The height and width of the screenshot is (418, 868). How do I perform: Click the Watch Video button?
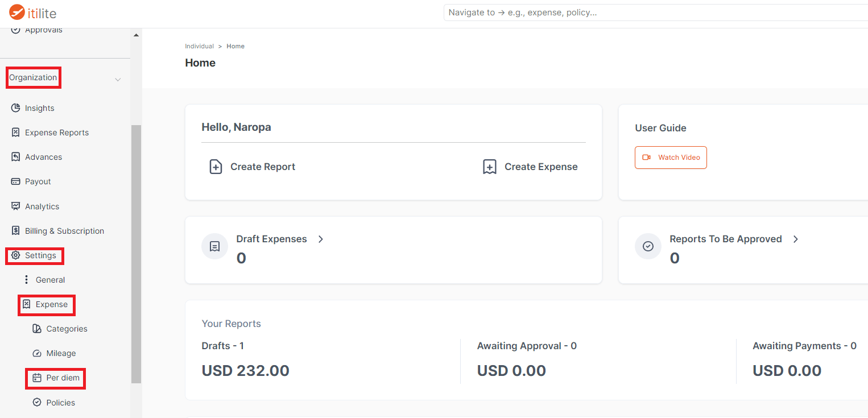tap(671, 158)
